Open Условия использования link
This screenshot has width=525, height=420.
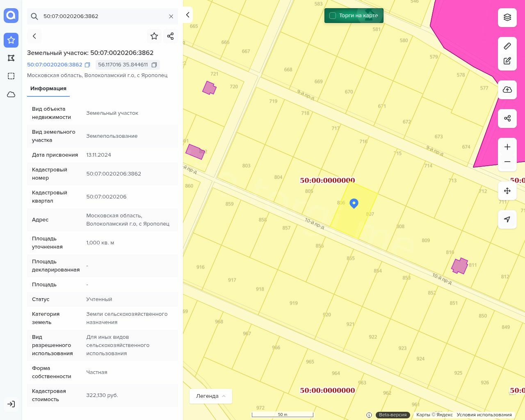484,415
